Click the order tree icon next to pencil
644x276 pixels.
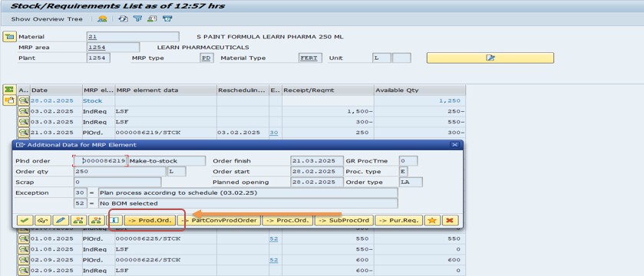(78, 220)
